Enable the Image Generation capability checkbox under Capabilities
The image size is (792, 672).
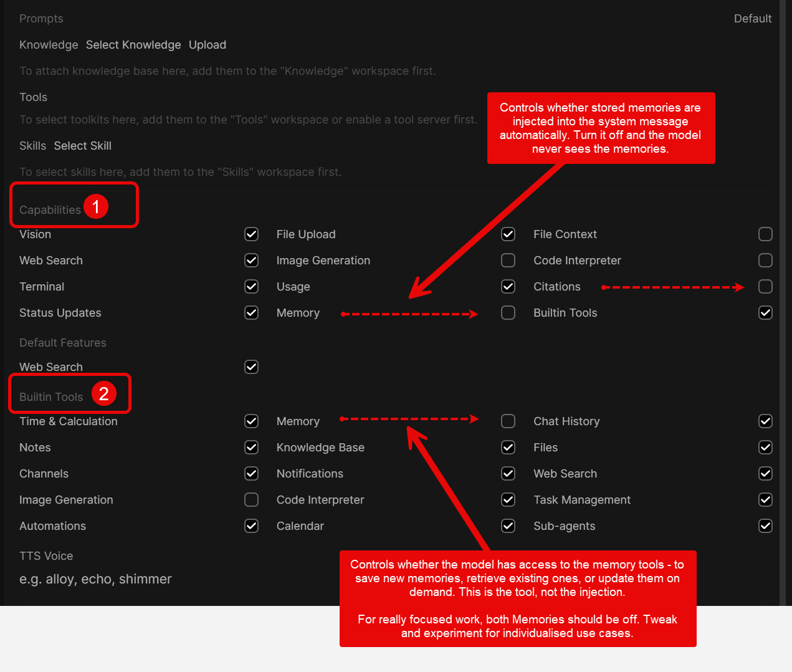508,261
